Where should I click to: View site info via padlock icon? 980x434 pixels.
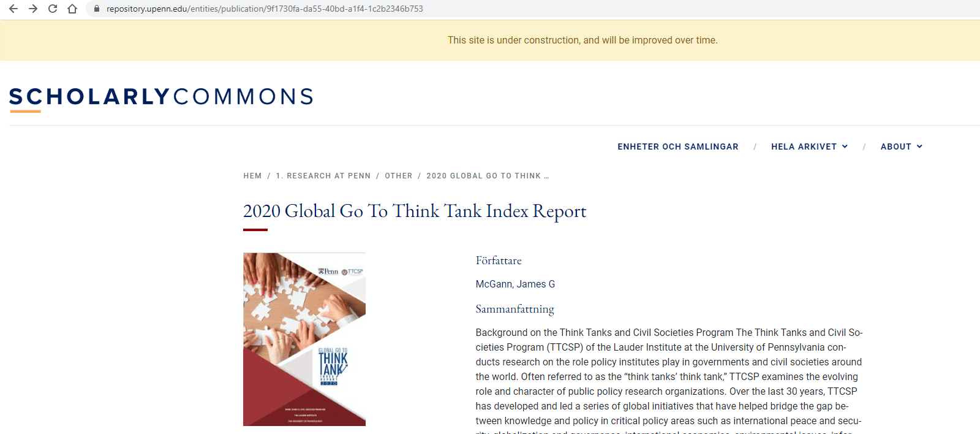[x=96, y=9]
